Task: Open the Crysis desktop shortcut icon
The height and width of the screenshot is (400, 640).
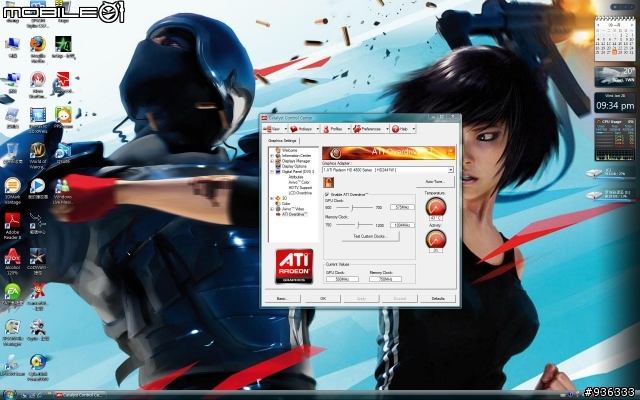Action: [x=38, y=327]
